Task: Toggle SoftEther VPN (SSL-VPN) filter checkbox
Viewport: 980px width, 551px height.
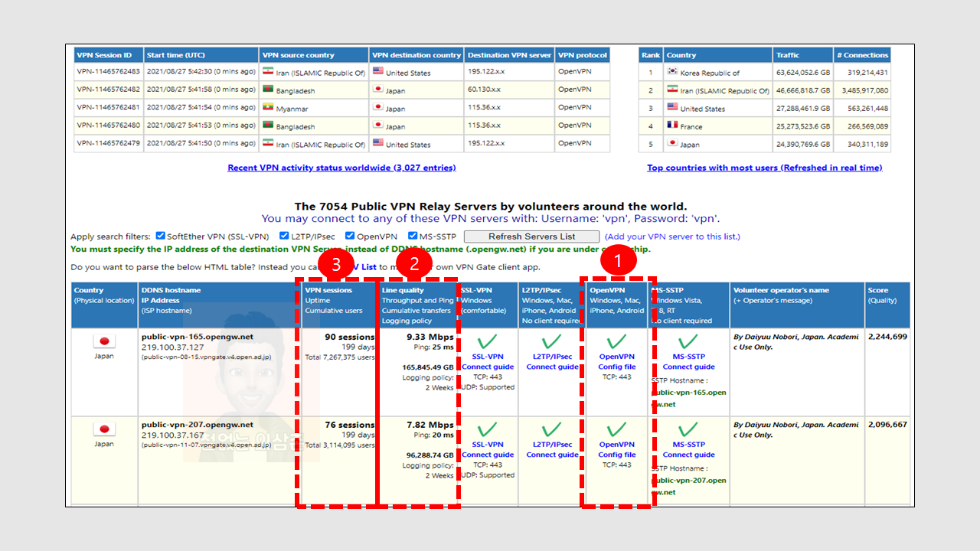Action: coord(161,236)
